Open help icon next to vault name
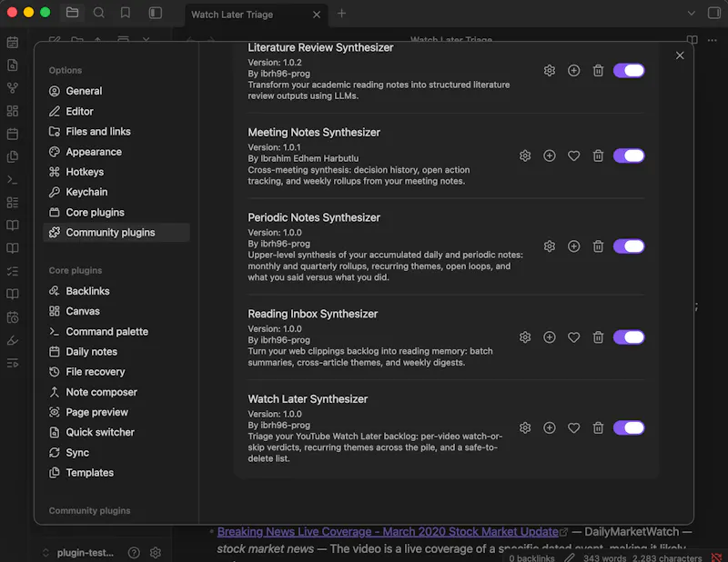This screenshot has width=728, height=562. tap(134, 553)
